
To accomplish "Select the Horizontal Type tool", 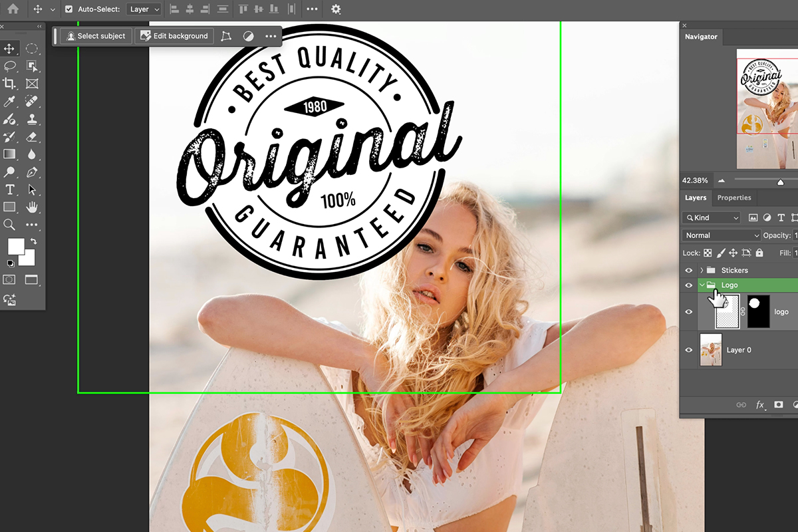I will coord(9,189).
